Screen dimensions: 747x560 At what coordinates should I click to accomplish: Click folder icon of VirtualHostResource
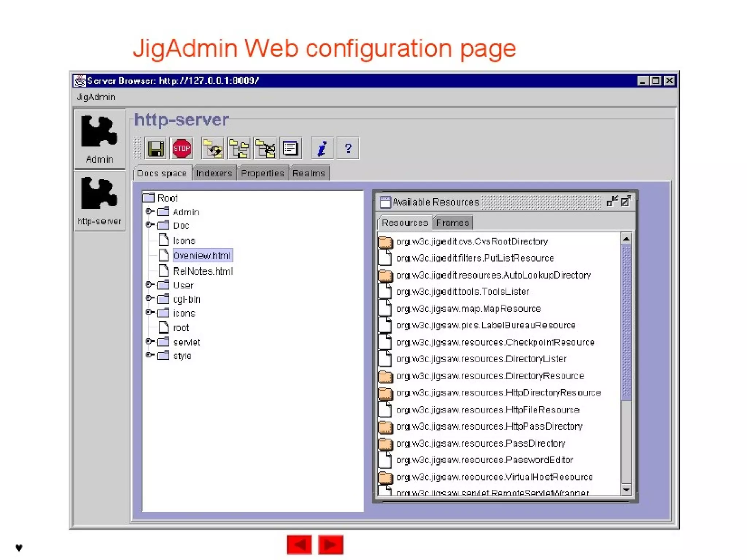coord(386,477)
